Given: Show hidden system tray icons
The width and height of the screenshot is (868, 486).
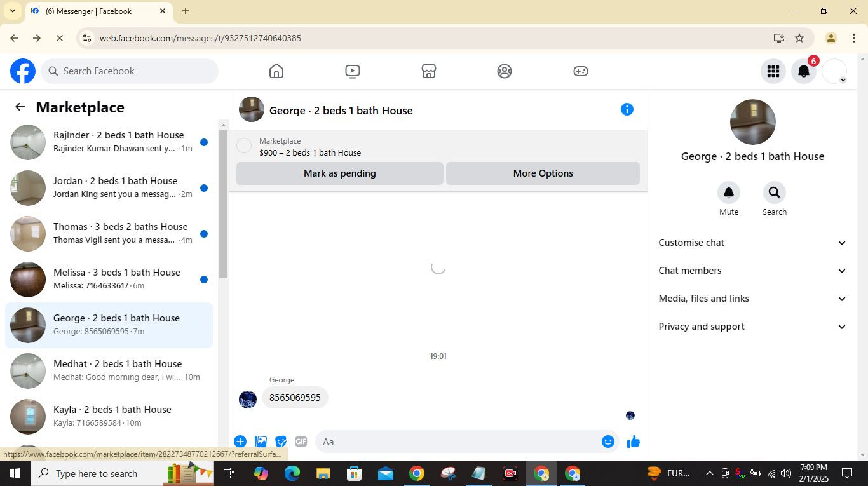Looking at the screenshot, I should pos(709,473).
